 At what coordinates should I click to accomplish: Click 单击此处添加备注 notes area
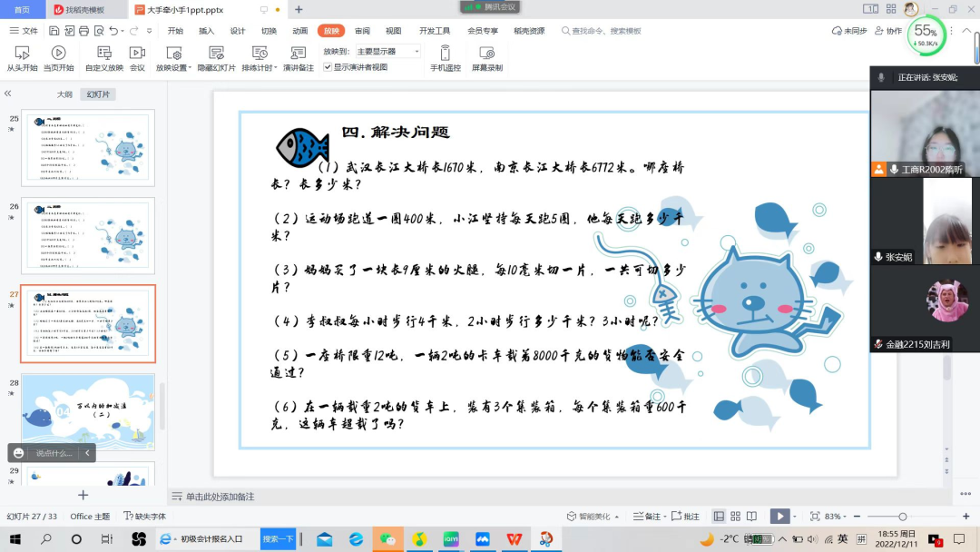click(220, 497)
